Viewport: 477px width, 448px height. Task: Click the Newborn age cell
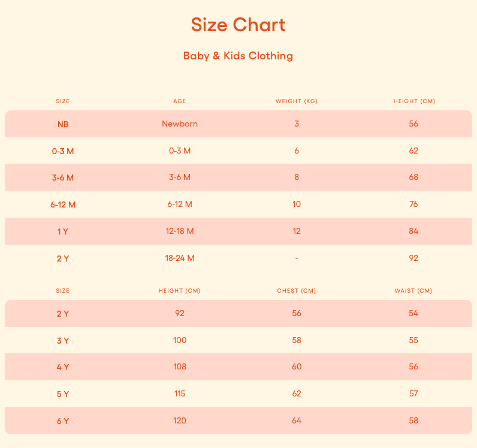point(180,124)
